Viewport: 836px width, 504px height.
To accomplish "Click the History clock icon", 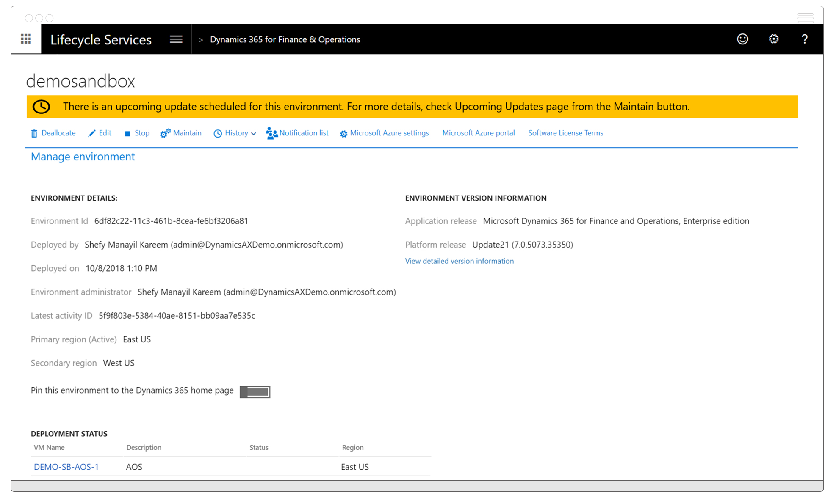I will 217,133.
